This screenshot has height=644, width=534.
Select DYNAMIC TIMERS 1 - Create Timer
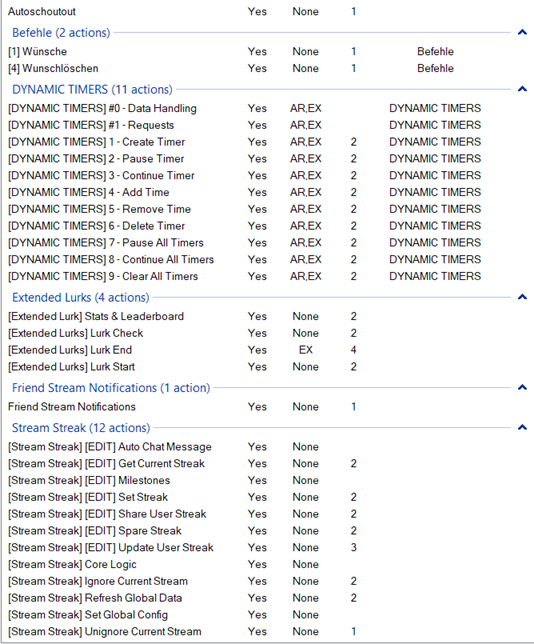pyautogui.click(x=267, y=142)
